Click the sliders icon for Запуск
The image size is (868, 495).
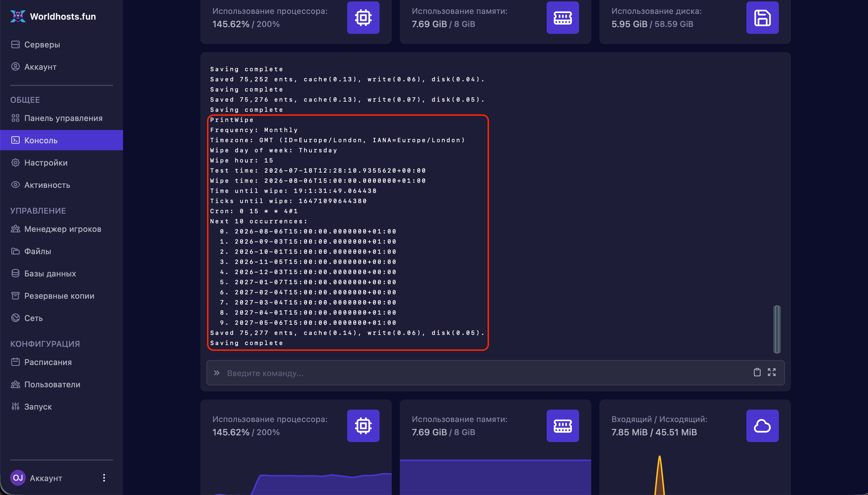pos(15,406)
